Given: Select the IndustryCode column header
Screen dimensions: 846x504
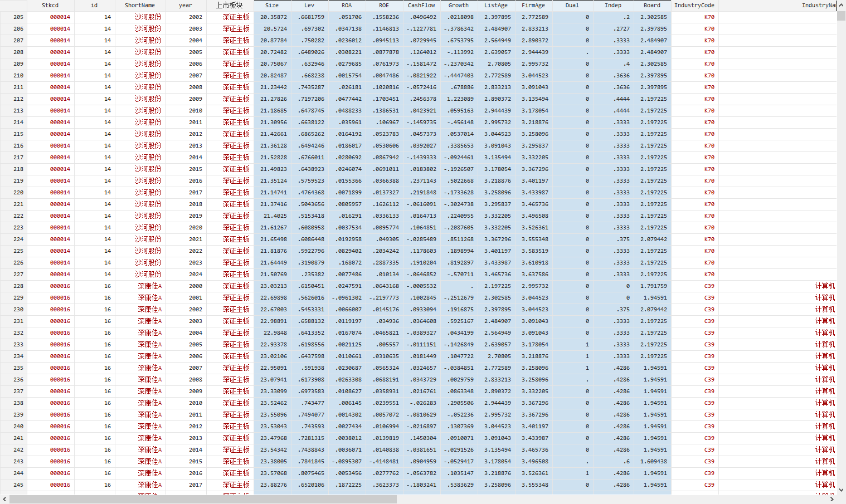Looking at the screenshot, I should point(694,5).
